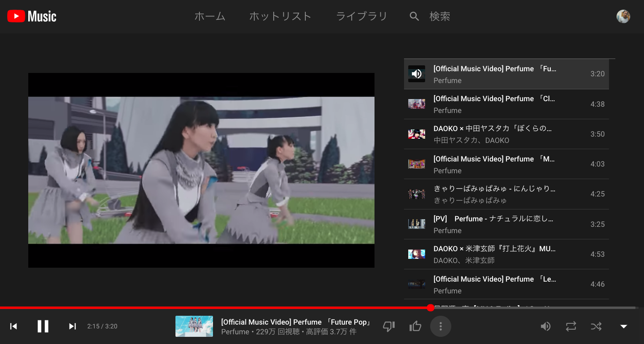This screenshot has width=644, height=344.
Task: Toggle shuffle mode
Action: (x=596, y=326)
